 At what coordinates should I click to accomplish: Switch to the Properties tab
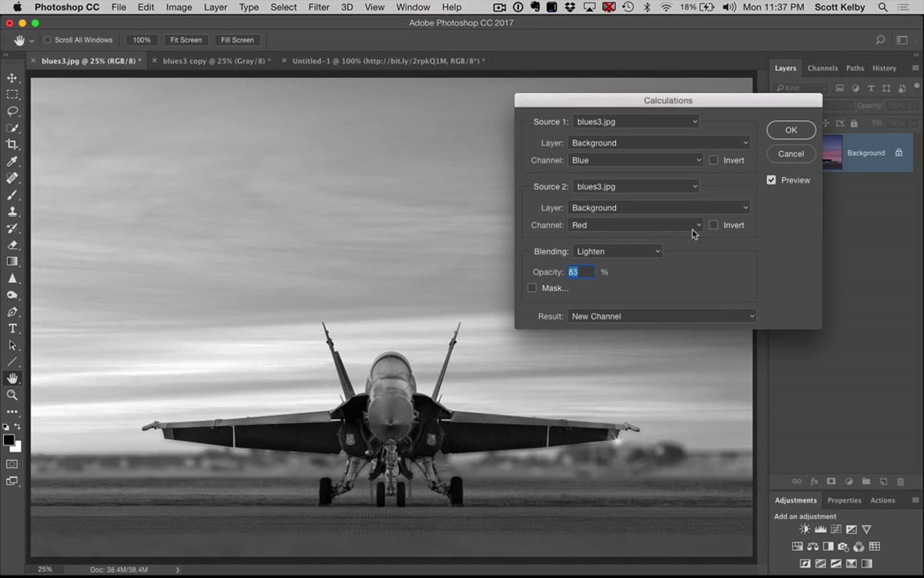845,500
